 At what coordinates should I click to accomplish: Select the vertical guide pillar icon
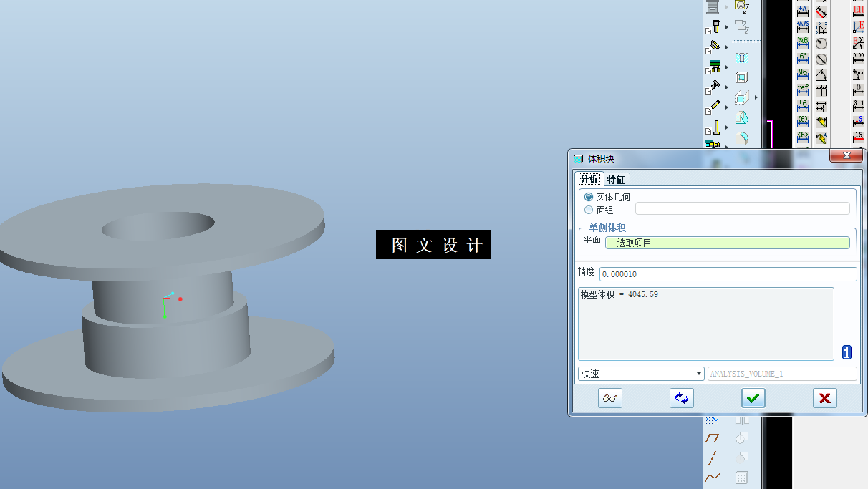713,127
